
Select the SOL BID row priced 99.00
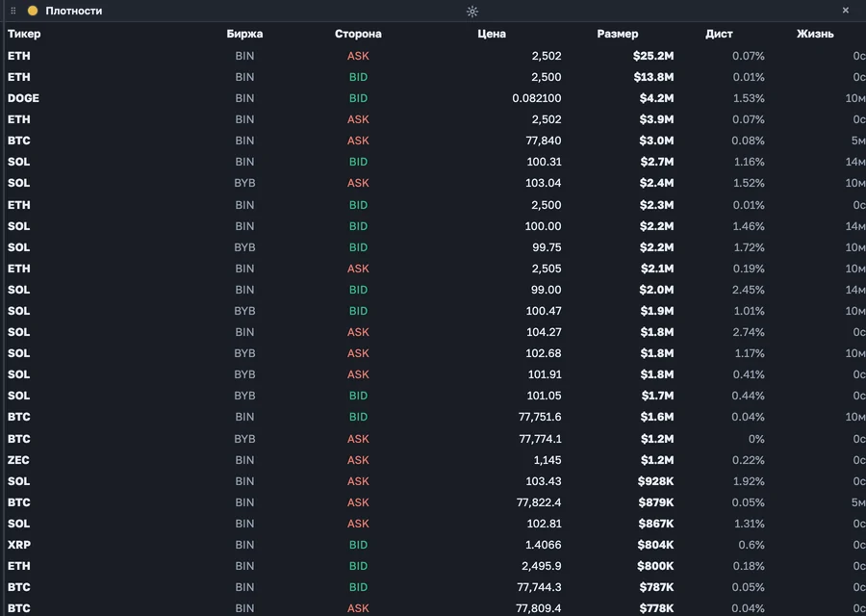433,290
